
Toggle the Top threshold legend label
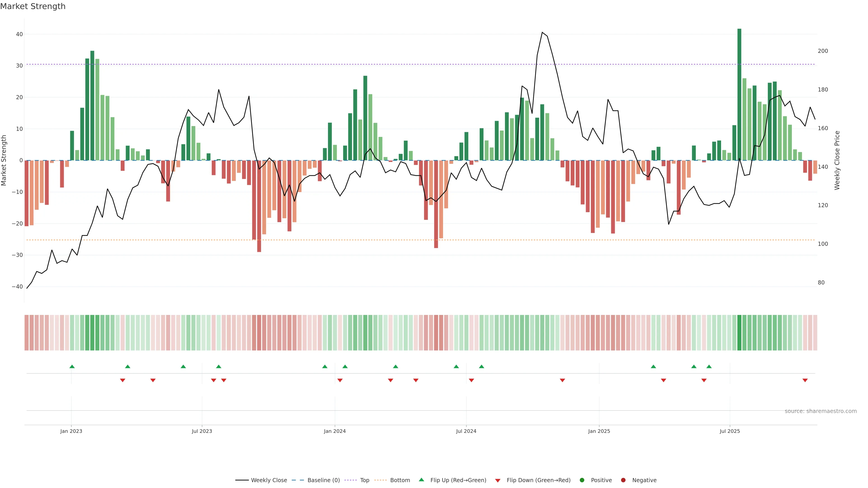(x=365, y=480)
